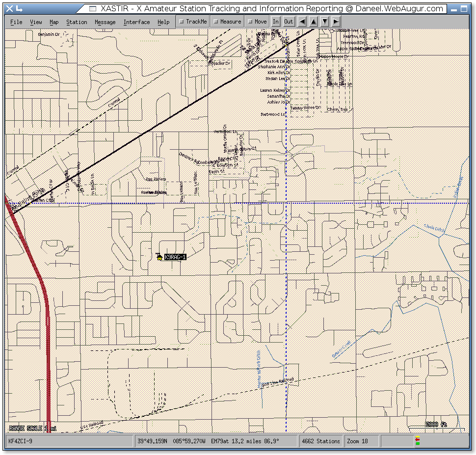The image size is (476, 455).
Task: Zoom out with the Out button
Action: (289, 22)
